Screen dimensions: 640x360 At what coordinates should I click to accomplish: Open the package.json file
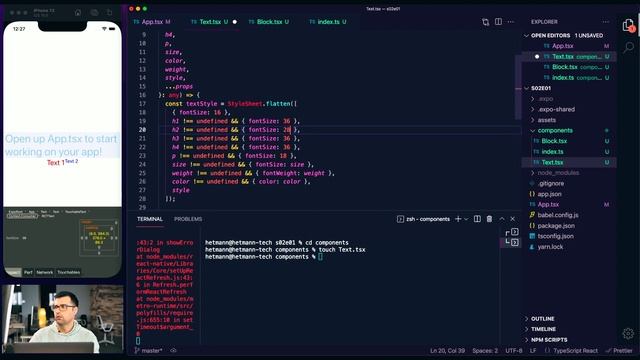[556, 226]
